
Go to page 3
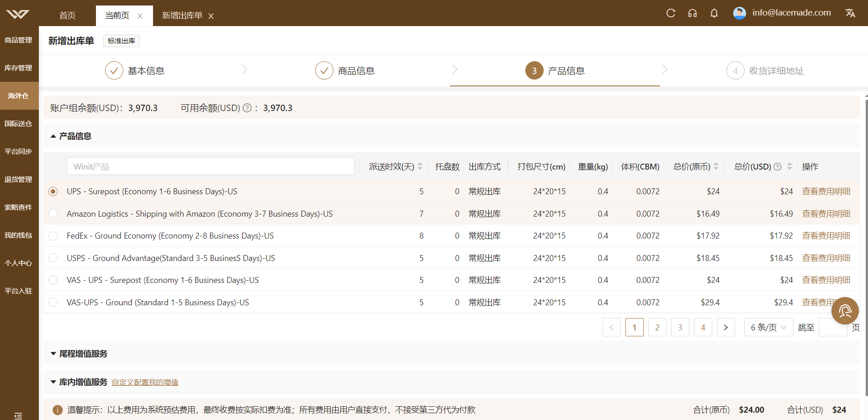[x=680, y=327]
